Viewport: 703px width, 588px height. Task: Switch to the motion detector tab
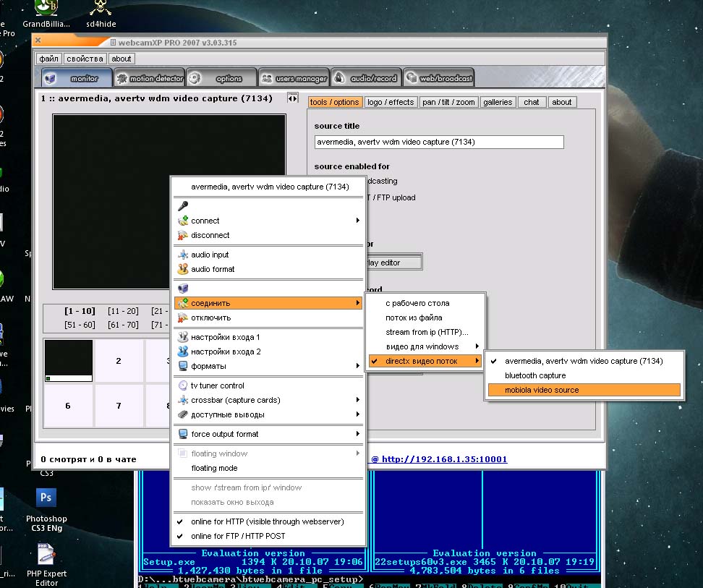click(x=149, y=78)
